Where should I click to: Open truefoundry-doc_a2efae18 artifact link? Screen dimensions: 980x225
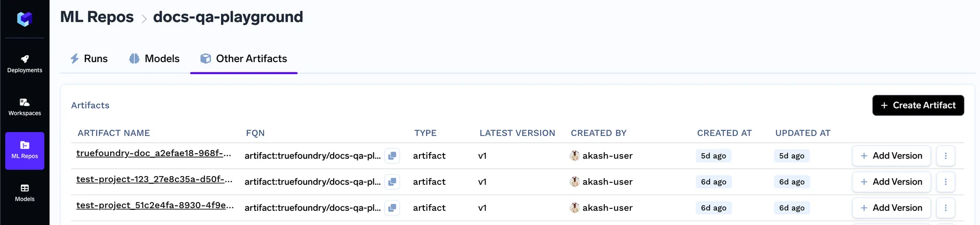154,153
